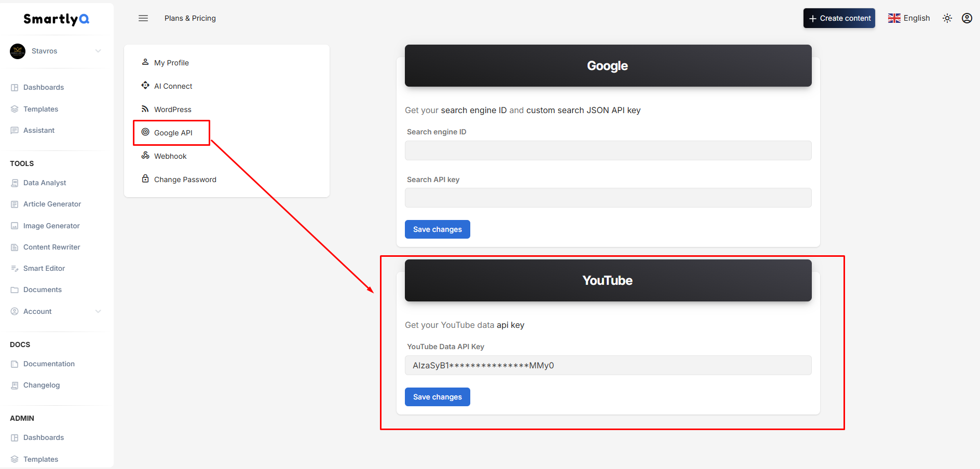Click the Data Analyst icon
The height and width of the screenshot is (469, 980).
(15, 183)
